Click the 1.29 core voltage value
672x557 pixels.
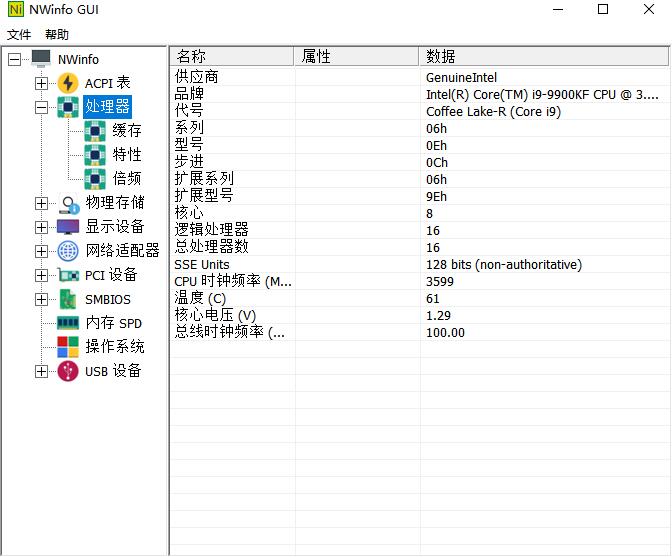(438, 316)
